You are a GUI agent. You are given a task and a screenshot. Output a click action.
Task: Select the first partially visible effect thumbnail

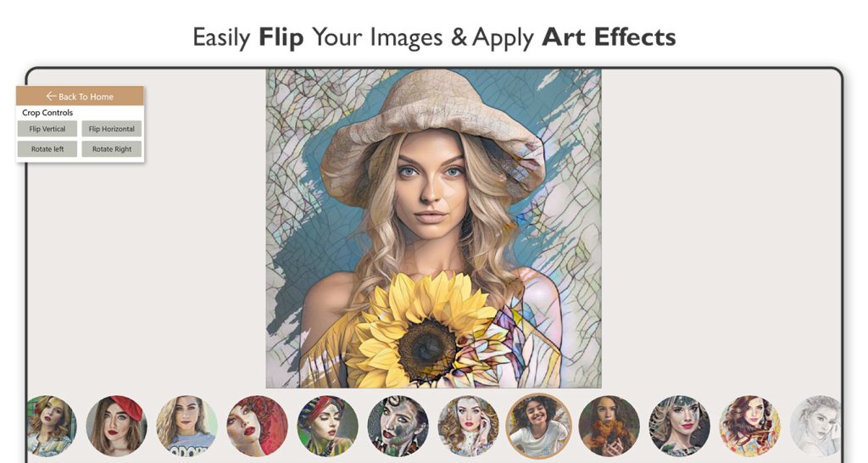[x=51, y=426]
